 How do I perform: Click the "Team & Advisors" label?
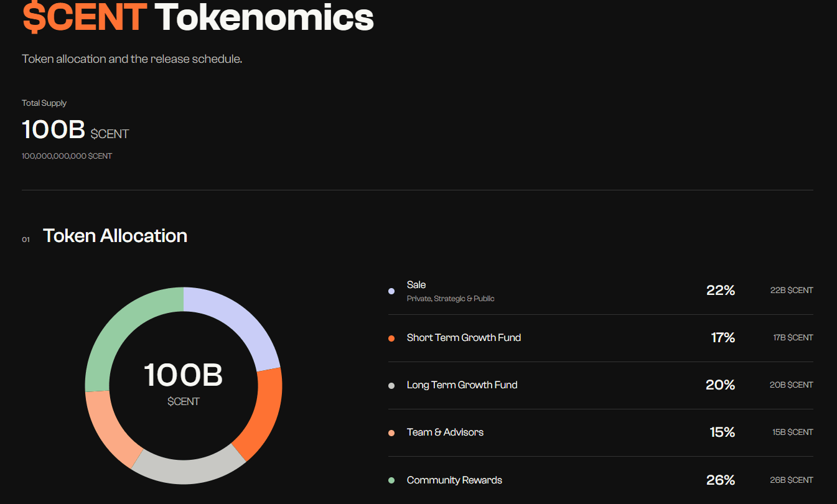tap(445, 432)
